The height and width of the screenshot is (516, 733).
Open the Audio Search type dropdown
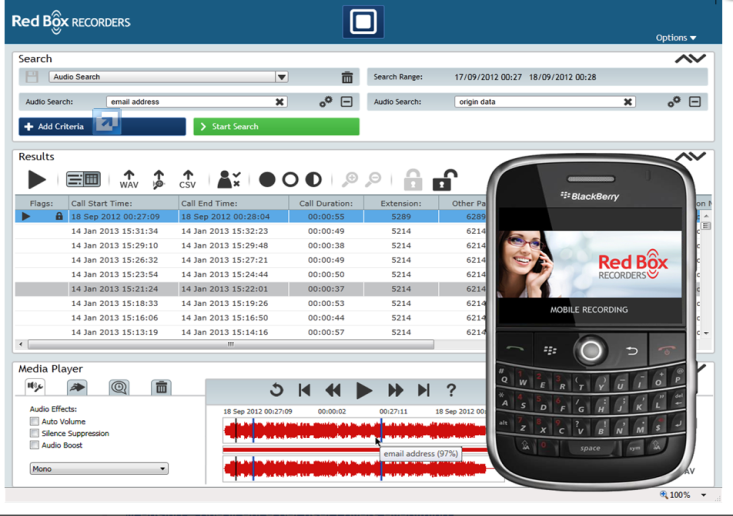click(x=281, y=77)
